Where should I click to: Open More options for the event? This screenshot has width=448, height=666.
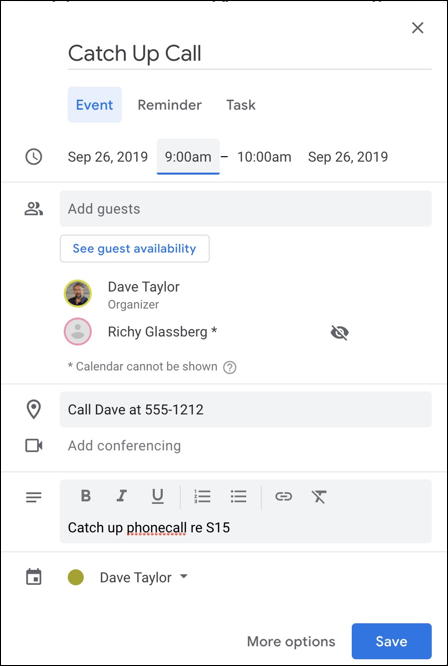click(x=291, y=641)
